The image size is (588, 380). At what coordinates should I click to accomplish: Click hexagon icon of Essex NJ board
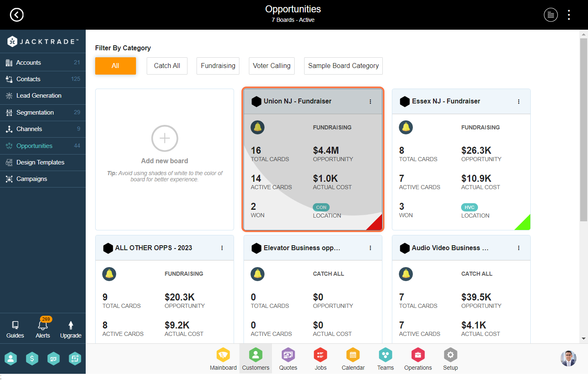pyautogui.click(x=405, y=101)
